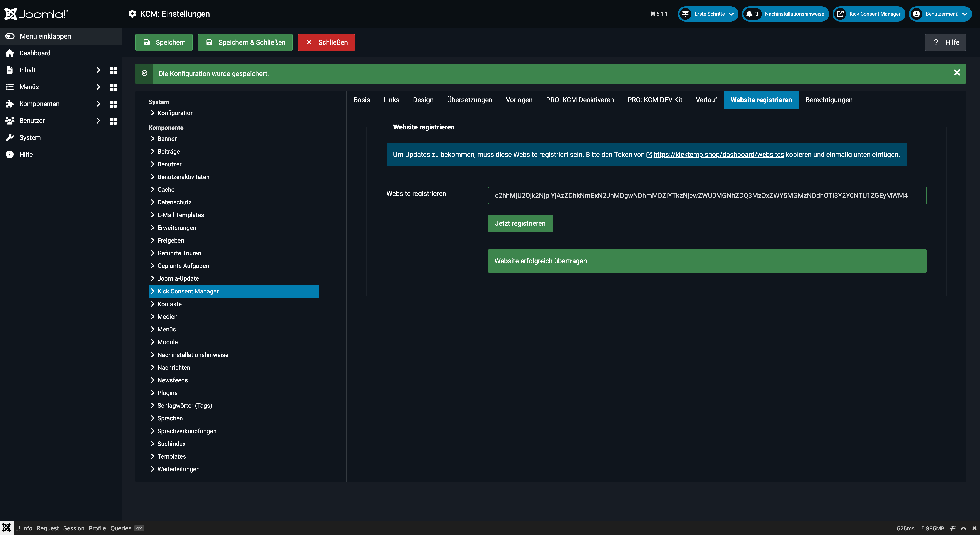Open the Dashboard home icon

(10, 53)
